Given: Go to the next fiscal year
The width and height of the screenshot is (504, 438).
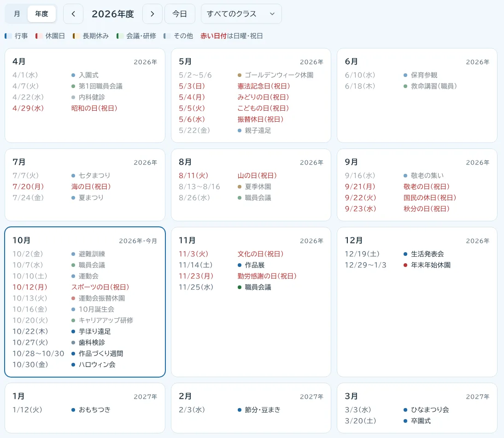Looking at the screenshot, I should coord(152,14).
